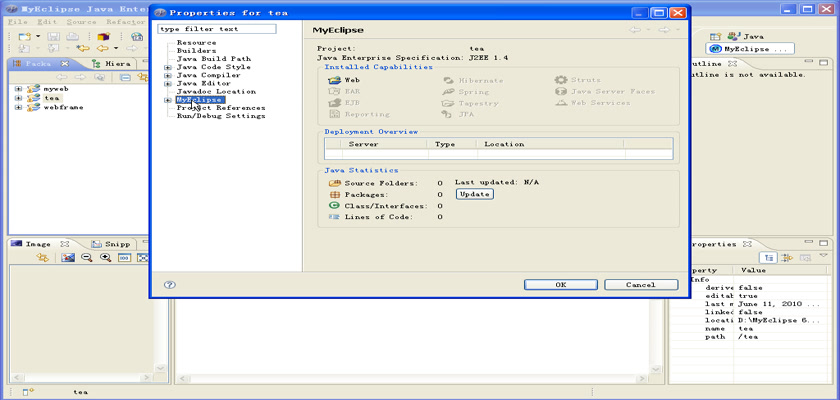Click the Reporting capability icon

click(x=334, y=114)
